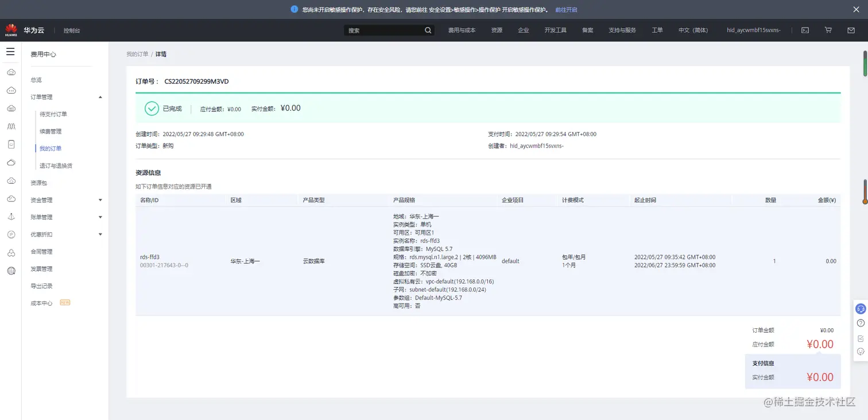Viewport: 868px width, 420px height.
Task: Go to 总览 in billing sidebar
Action: pyautogui.click(x=36, y=80)
